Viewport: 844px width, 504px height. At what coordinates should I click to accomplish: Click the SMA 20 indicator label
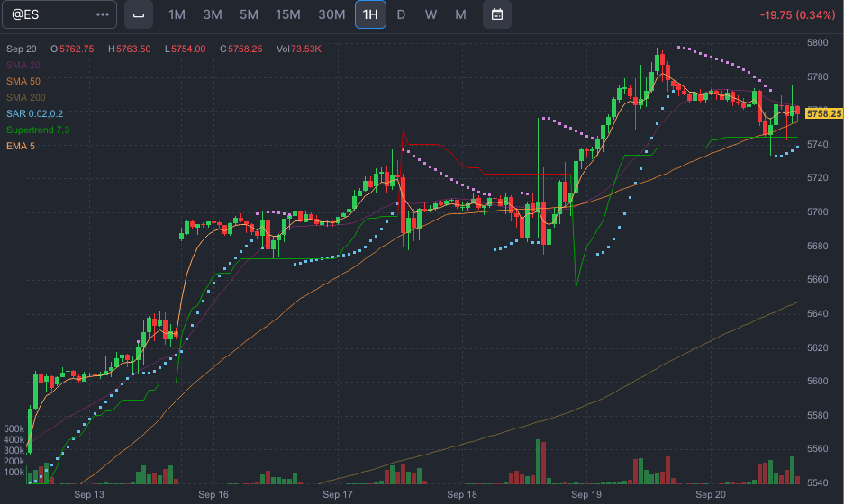pos(23,65)
